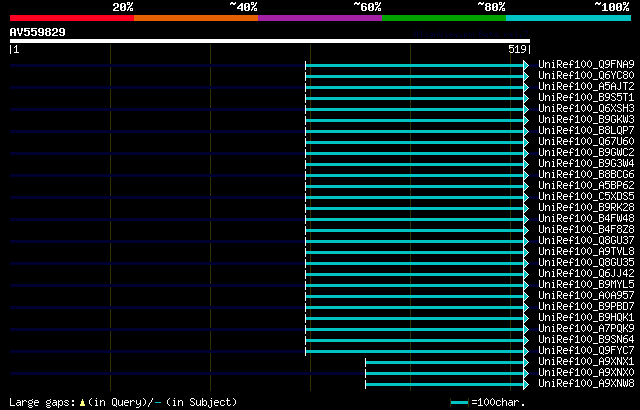The width and height of the screenshot is (640, 410).
Task: Select the UniRef100_B8BCG6 label
Action: point(586,175)
